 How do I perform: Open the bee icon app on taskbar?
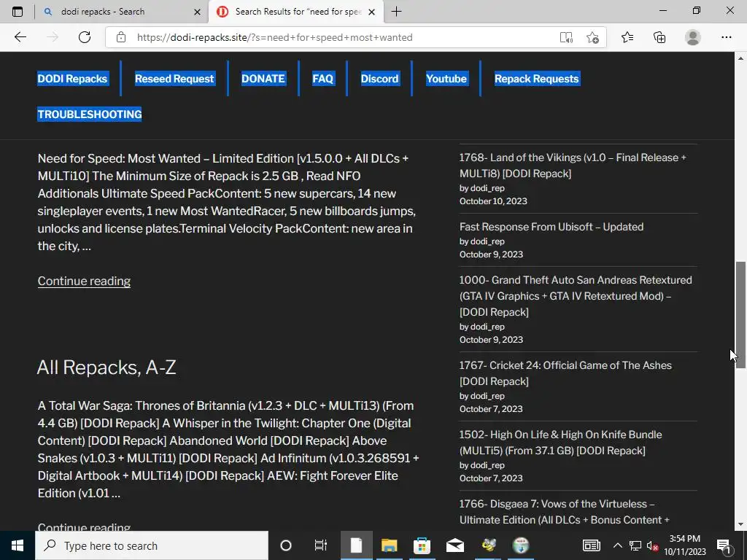488,545
